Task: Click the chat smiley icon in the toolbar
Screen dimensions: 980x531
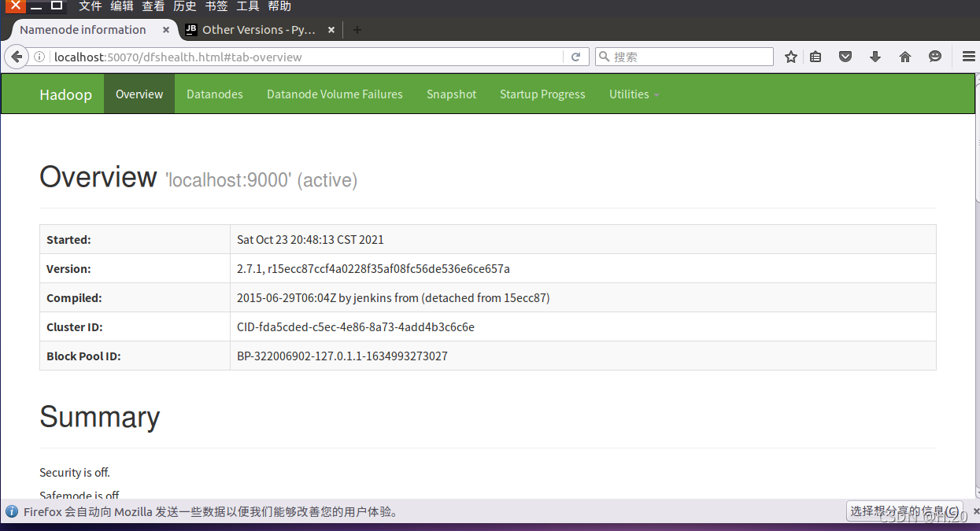Action: coord(935,57)
